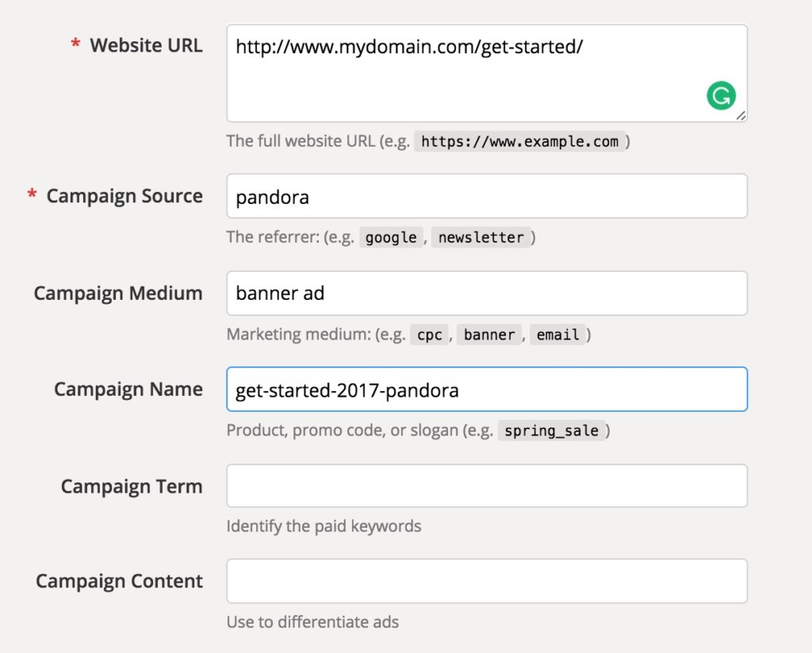Click the banner example chip
Image resolution: width=812 pixels, height=653 pixels.
click(x=489, y=335)
